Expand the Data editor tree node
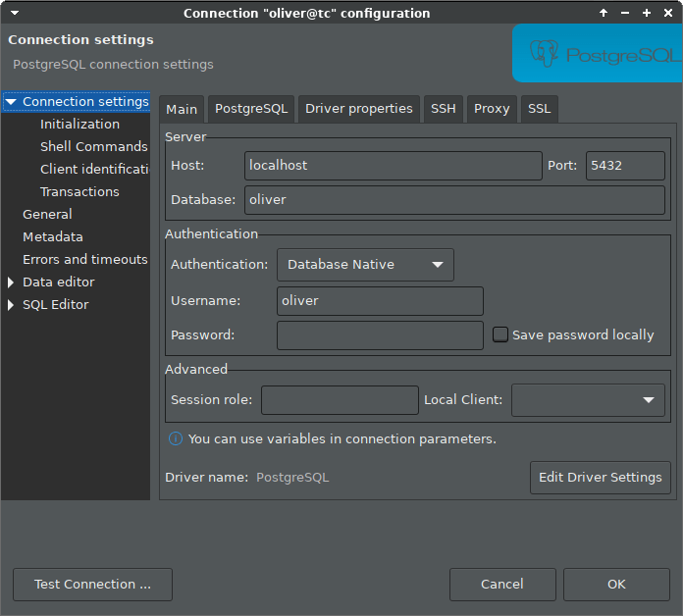This screenshot has height=616, width=683. [12, 282]
